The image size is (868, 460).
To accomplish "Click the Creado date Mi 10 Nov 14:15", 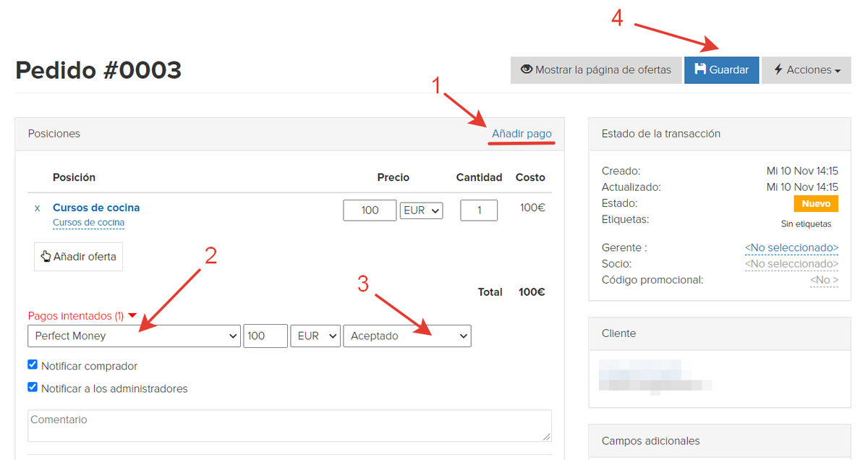I will [x=802, y=171].
